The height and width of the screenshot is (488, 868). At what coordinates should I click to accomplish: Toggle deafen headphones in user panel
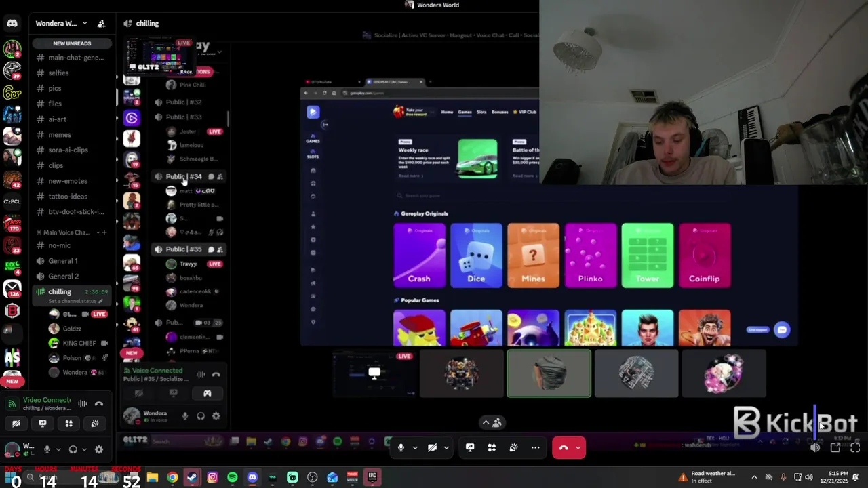(73, 449)
